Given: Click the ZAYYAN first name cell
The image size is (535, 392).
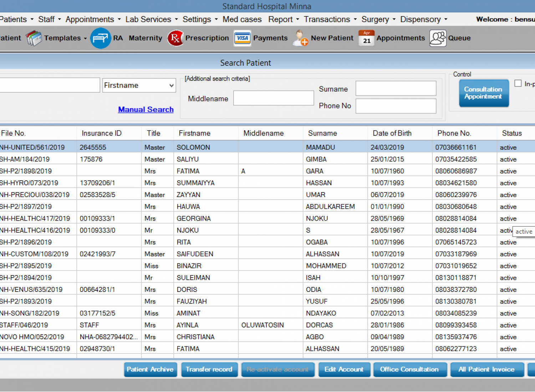Looking at the screenshot, I should coord(188,195).
